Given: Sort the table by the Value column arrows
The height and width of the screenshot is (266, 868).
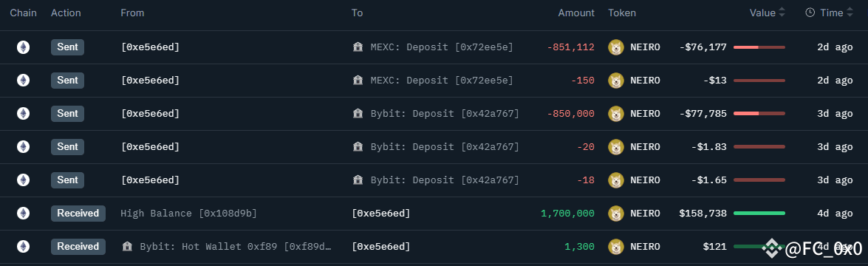Looking at the screenshot, I should 782,13.
